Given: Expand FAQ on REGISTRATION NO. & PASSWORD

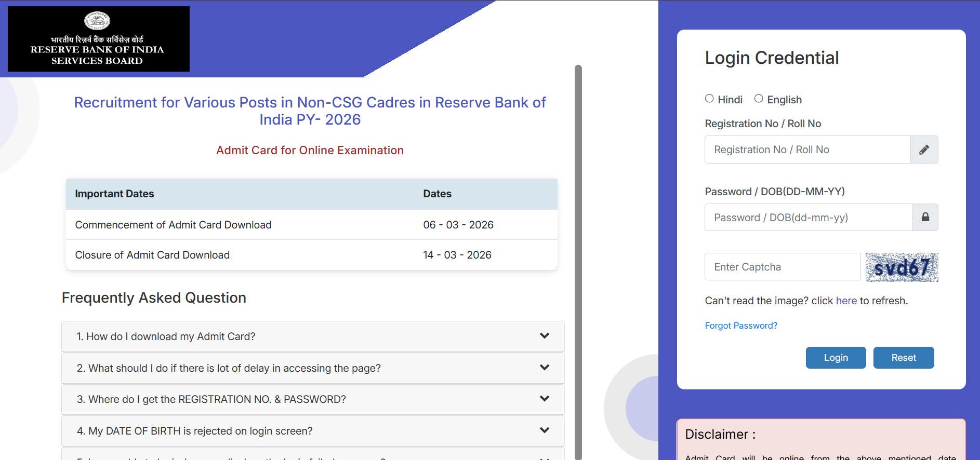Looking at the screenshot, I should pyautogui.click(x=211, y=399).
